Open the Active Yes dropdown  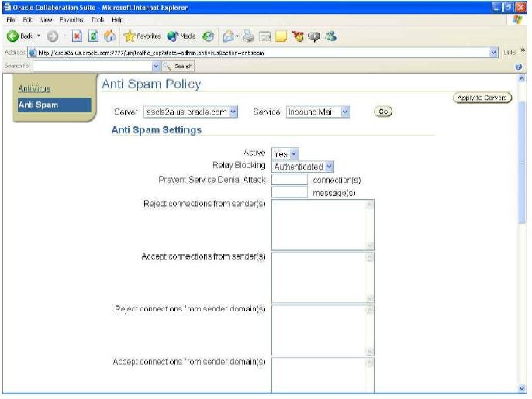tap(294, 153)
